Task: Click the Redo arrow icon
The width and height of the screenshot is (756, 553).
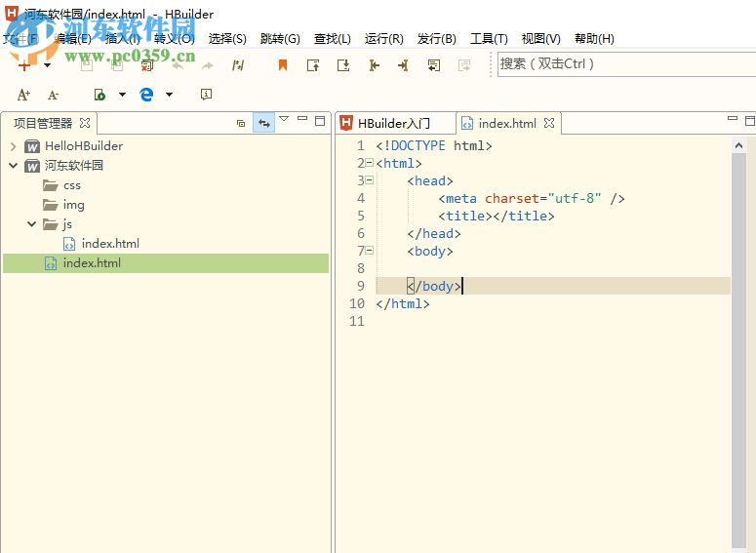Action: click(x=208, y=65)
